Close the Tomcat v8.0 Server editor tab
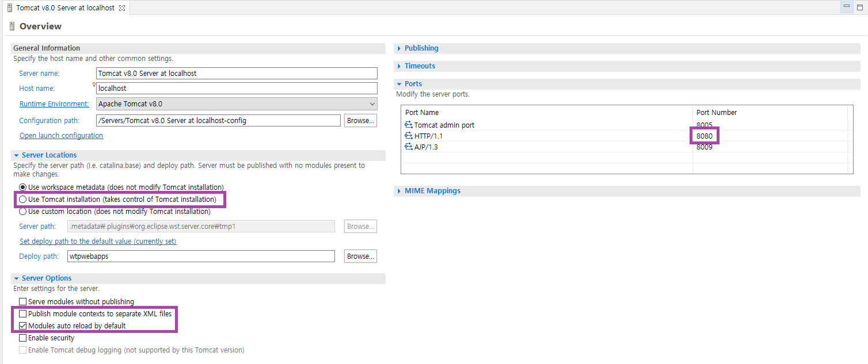868x364 pixels. (121, 8)
